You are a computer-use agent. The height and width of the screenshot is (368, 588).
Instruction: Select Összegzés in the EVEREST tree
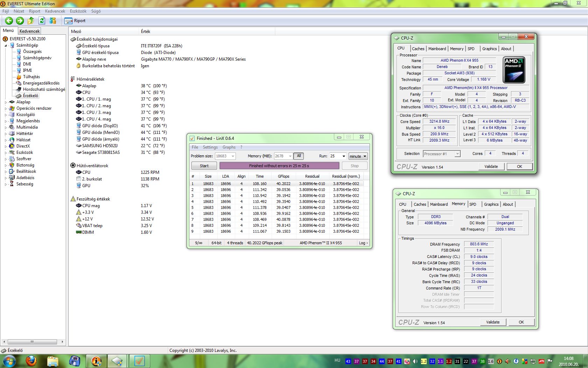32,52
